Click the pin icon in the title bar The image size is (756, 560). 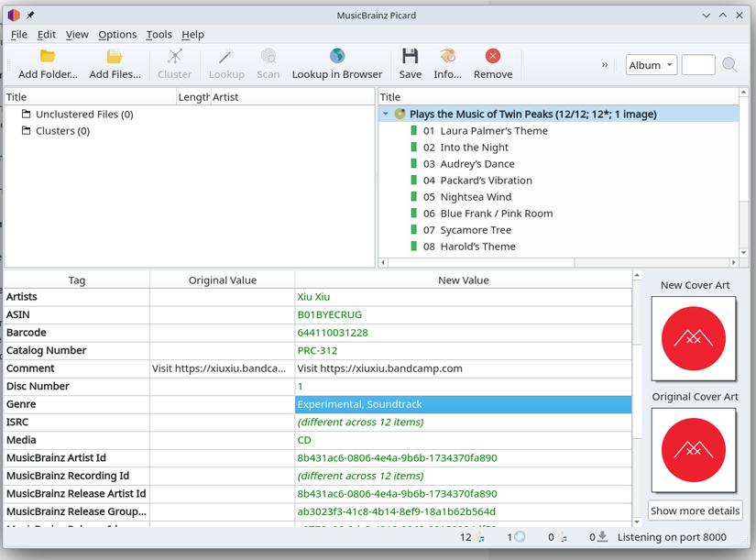[x=31, y=16]
